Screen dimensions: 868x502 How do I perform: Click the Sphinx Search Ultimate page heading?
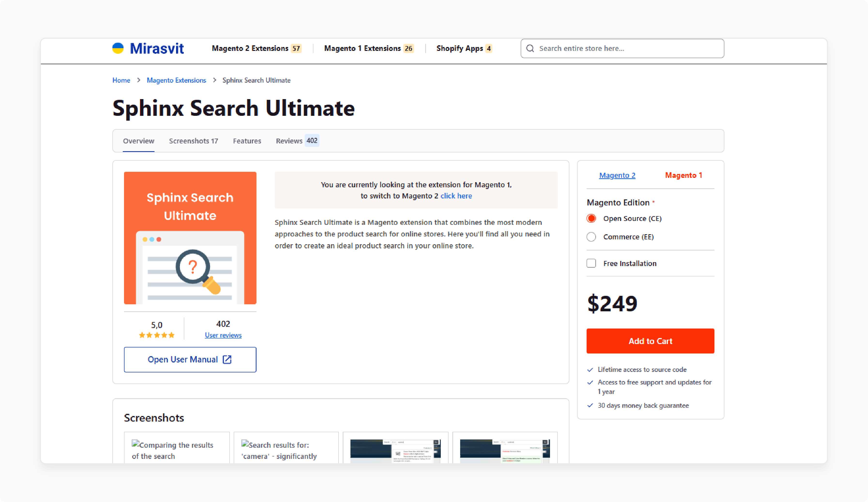pos(233,108)
